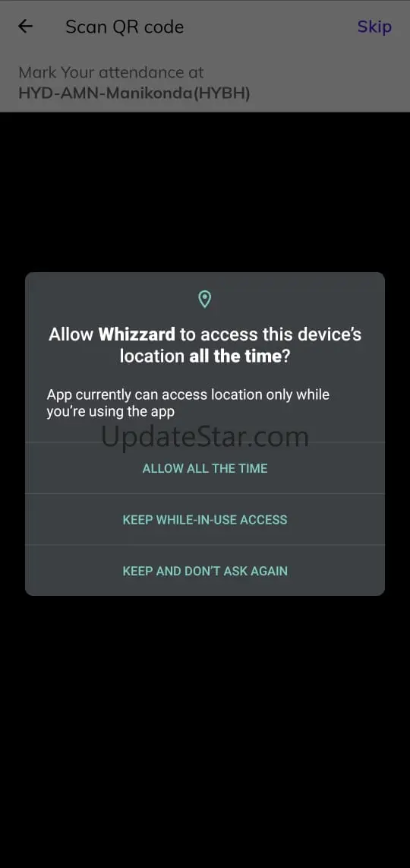The image size is (410, 868).
Task: Tap the dark area below the permission dialog
Action: click(x=205, y=730)
